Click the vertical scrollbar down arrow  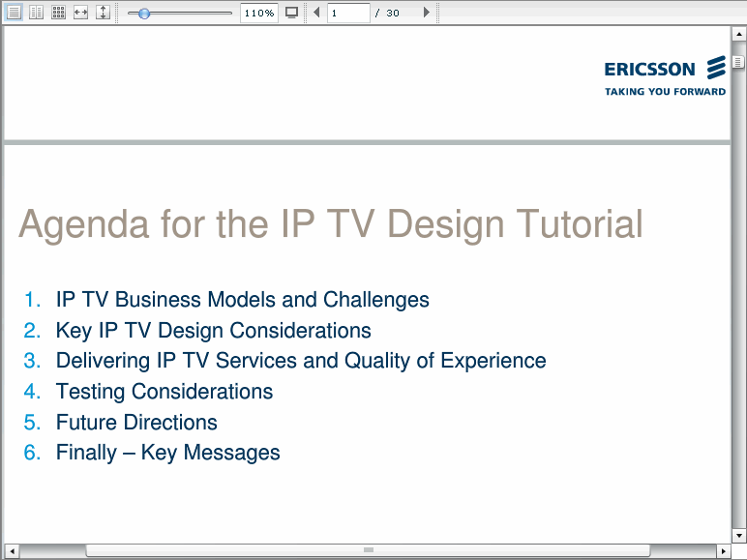pyautogui.click(x=738, y=535)
